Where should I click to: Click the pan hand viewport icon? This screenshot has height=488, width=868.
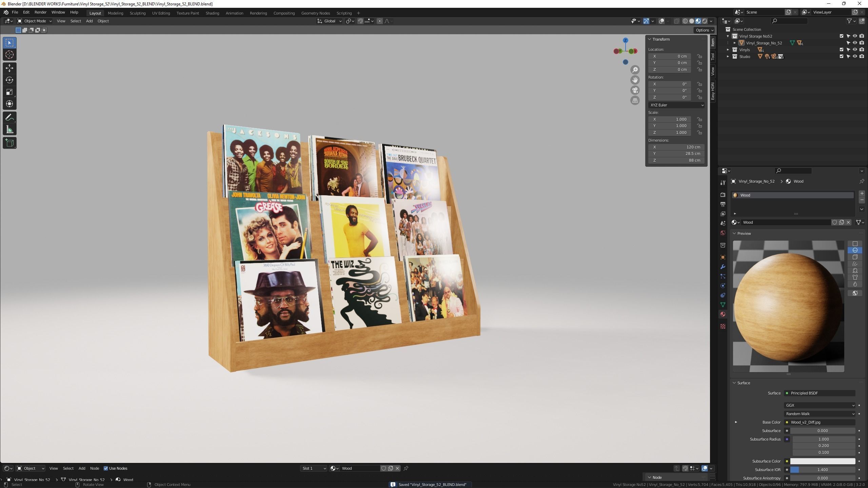[x=635, y=80]
